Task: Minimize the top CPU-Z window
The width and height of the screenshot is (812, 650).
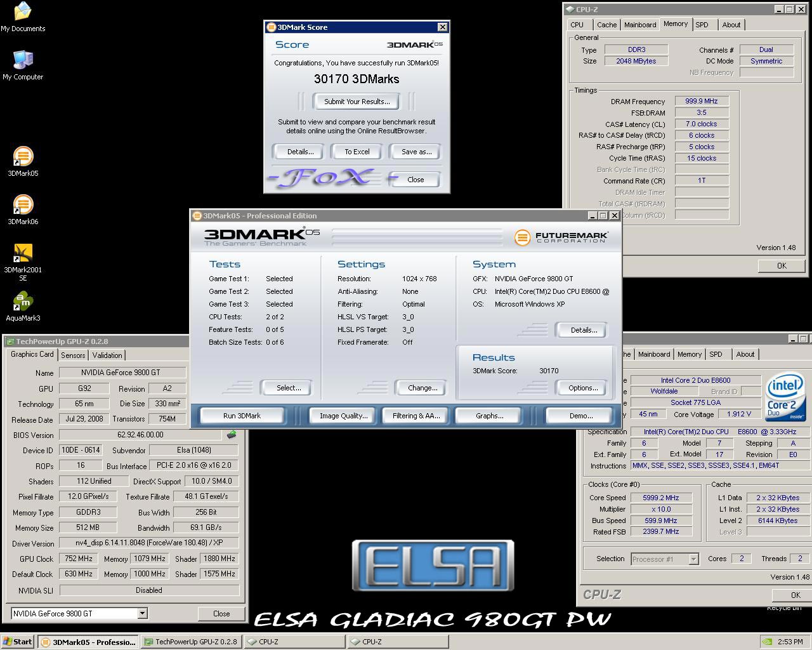Action: pos(778,10)
